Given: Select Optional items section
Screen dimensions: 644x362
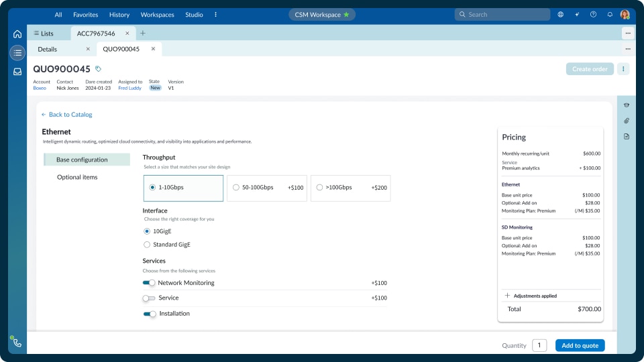Looking at the screenshot, I should pyautogui.click(x=77, y=177).
